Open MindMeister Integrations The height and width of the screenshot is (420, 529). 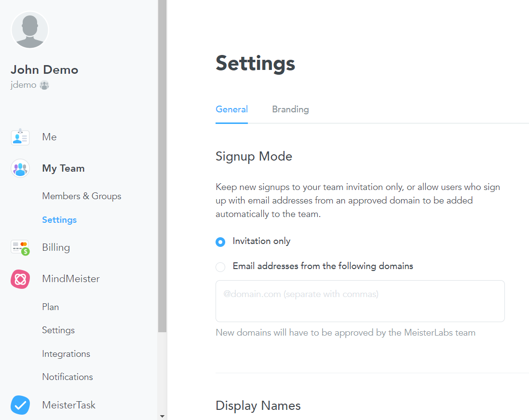[66, 353]
